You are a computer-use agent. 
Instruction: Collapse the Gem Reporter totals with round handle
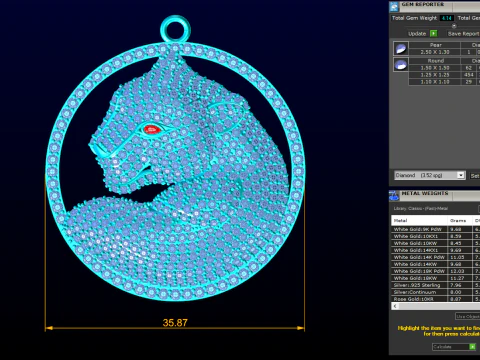pos(454,26)
